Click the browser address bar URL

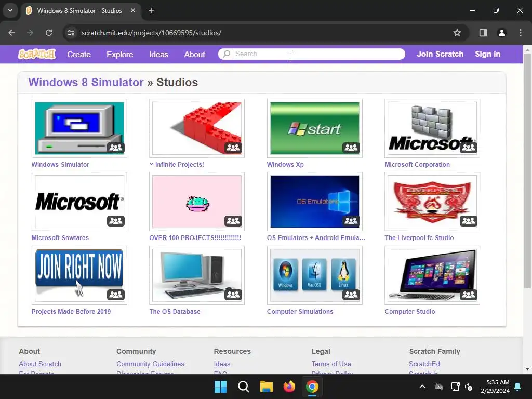(151, 33)
